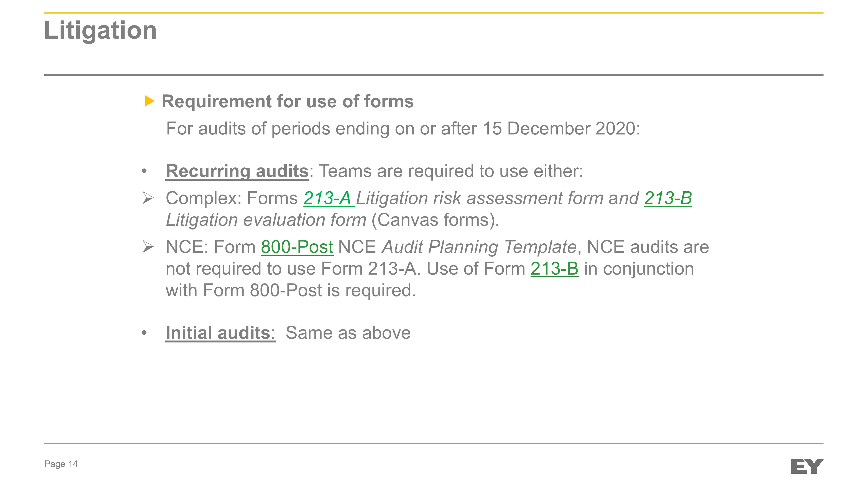Click the arrow bullet before 'Complex: Forms'
The width and height of the screenshot is (868, 488).
coord(148,198)
